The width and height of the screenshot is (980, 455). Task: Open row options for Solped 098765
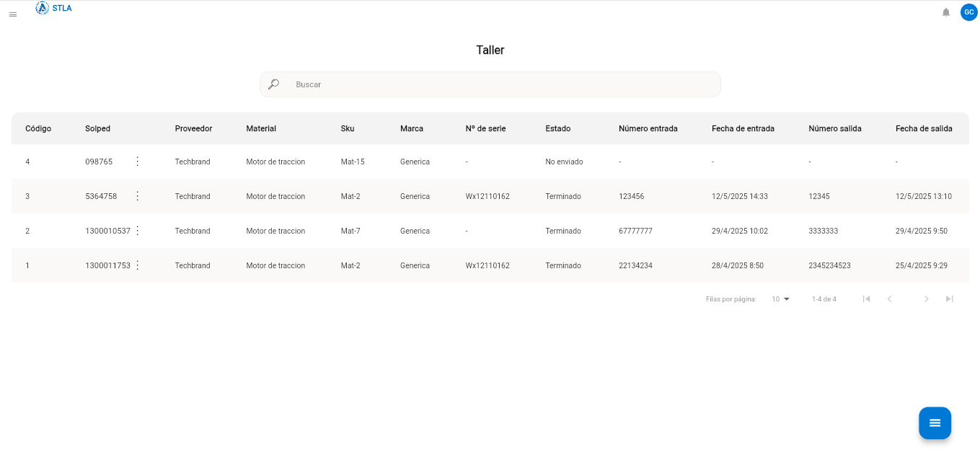point(138,162)
